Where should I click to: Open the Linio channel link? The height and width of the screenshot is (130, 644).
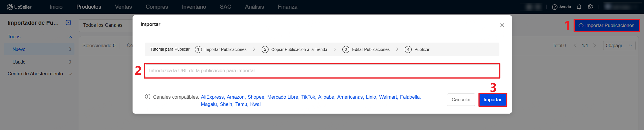coord(371,97)
